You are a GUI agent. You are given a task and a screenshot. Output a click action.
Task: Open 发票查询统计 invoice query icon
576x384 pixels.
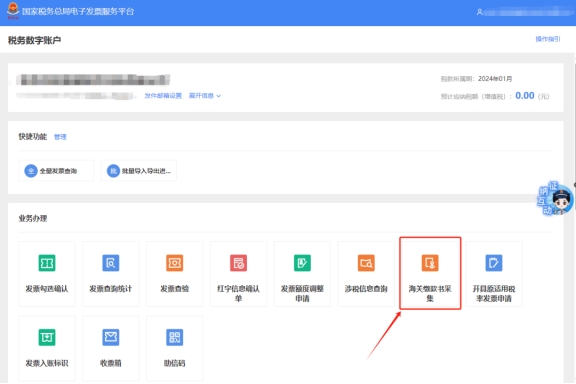tap(111, 263)
